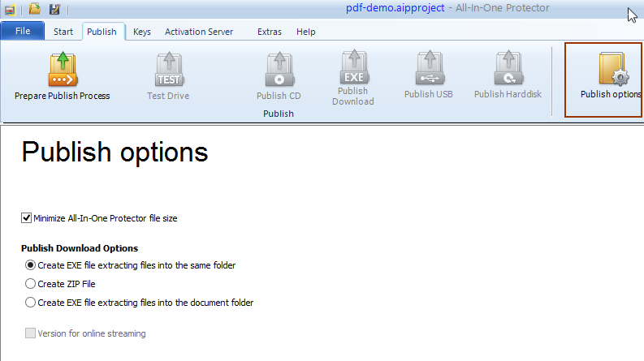Click the Publish options page heading
This screenshot has width=644, height=361.
[115, 153]
